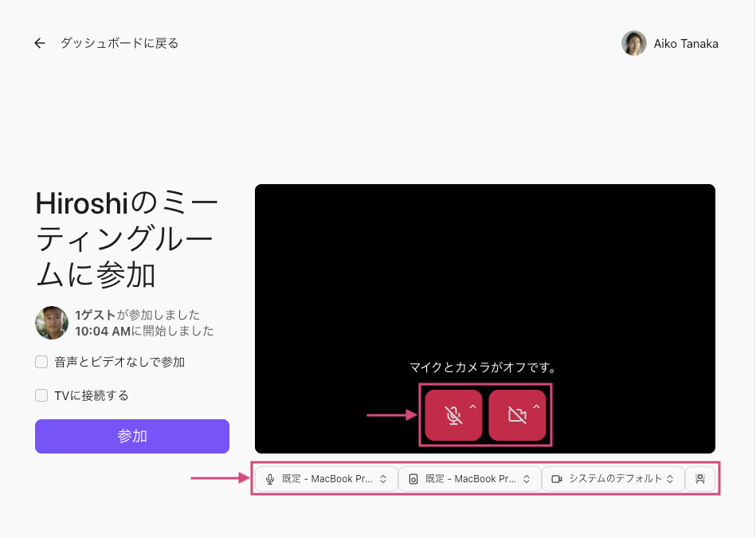756x538 pixels.
Task: Open the Aiko Tanaka account menu by name
Action: (x=686, y=44)
